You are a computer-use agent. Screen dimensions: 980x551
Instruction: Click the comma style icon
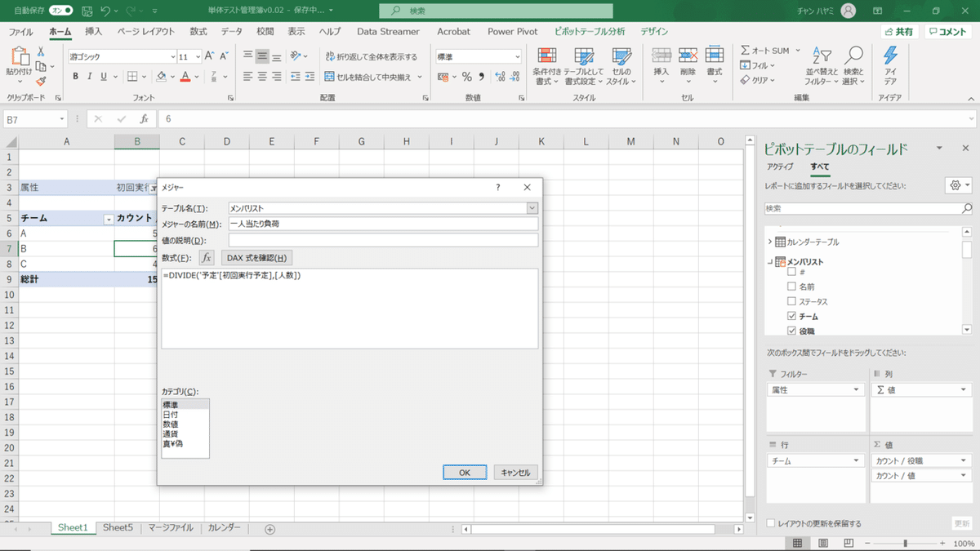click(x=482, y=77)
